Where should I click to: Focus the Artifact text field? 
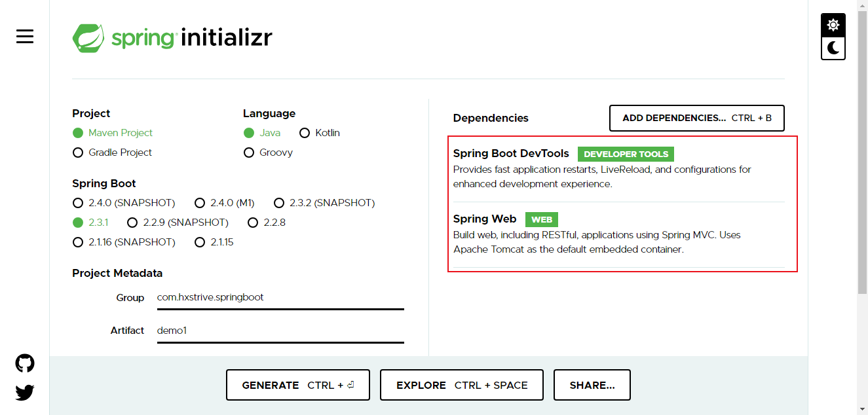[280, 331]
